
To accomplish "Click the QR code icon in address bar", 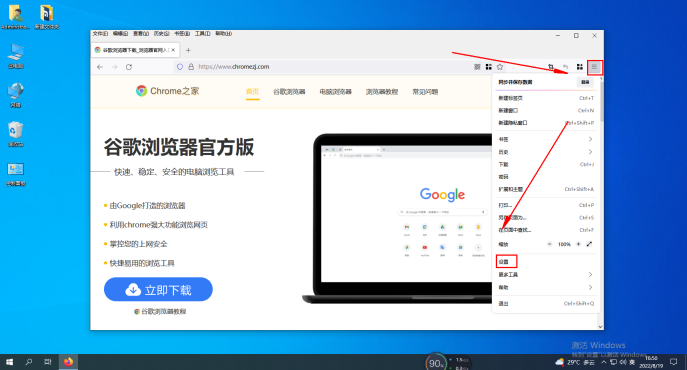I will [x=477, y=67].
